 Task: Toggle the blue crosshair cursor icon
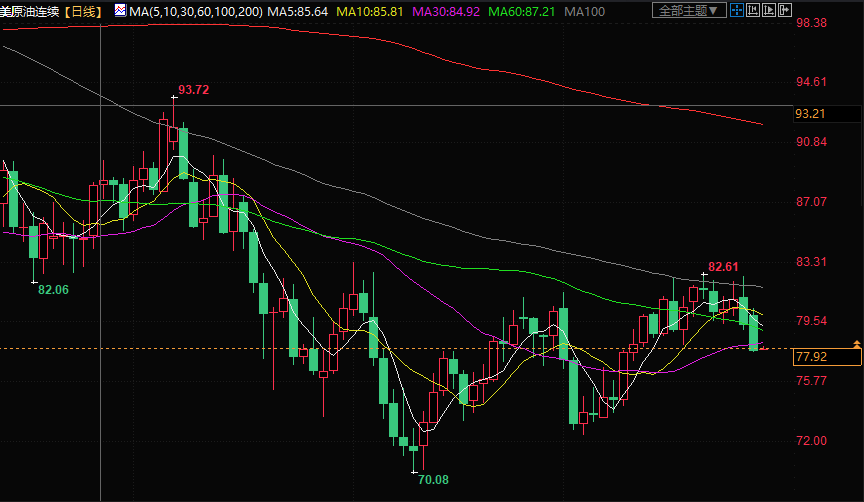[x=736, y=11]
